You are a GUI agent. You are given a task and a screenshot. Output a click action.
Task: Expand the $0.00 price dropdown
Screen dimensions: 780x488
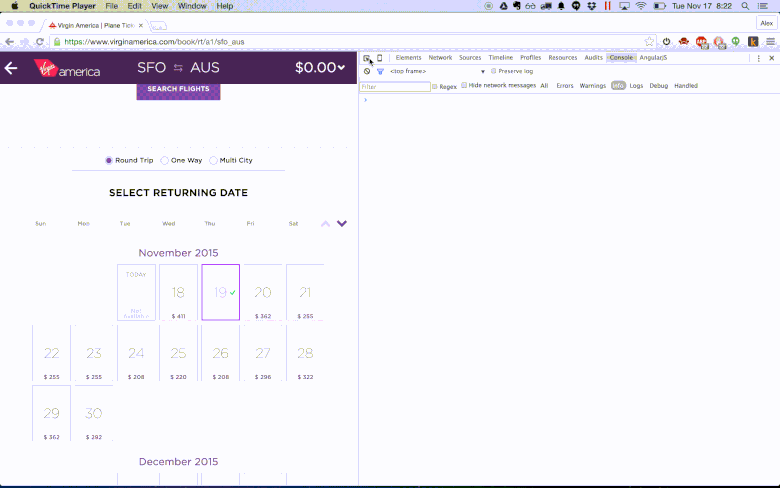(x=320, y=68)
